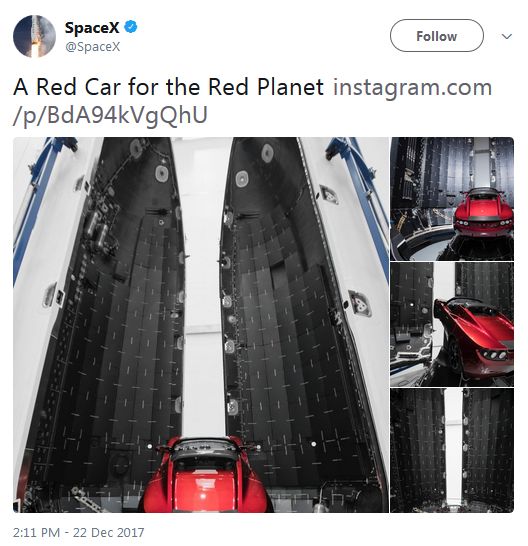Click the blue verified badge icon
The height and width of the screenshot is (546, 528).
(x=131, y=27)
